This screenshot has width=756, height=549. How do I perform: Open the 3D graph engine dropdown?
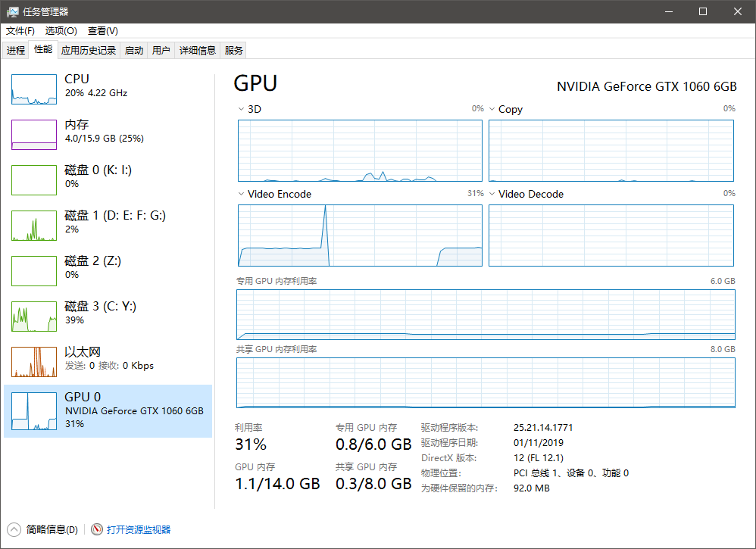tap(241, 109)
